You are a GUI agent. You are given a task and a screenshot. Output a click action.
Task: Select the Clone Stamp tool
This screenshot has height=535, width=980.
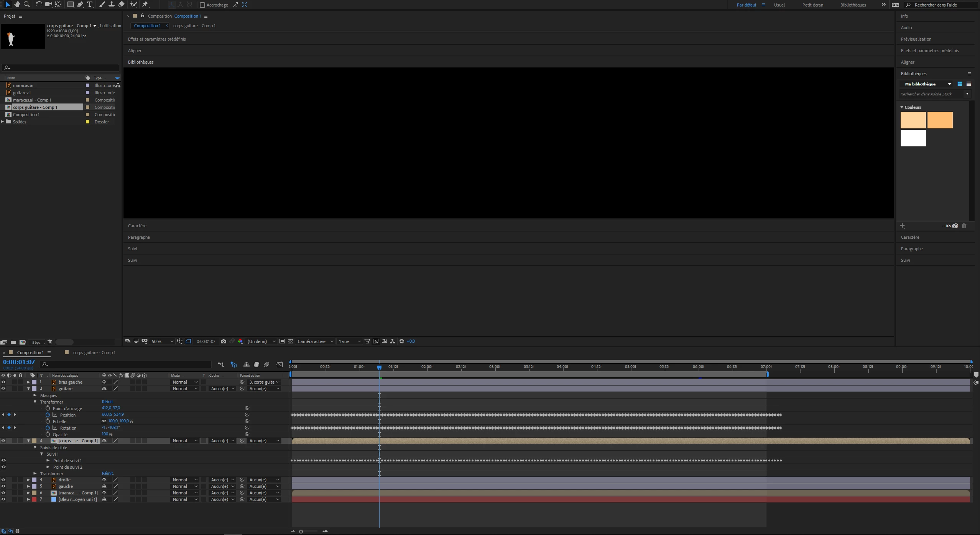tap(112, 4)
